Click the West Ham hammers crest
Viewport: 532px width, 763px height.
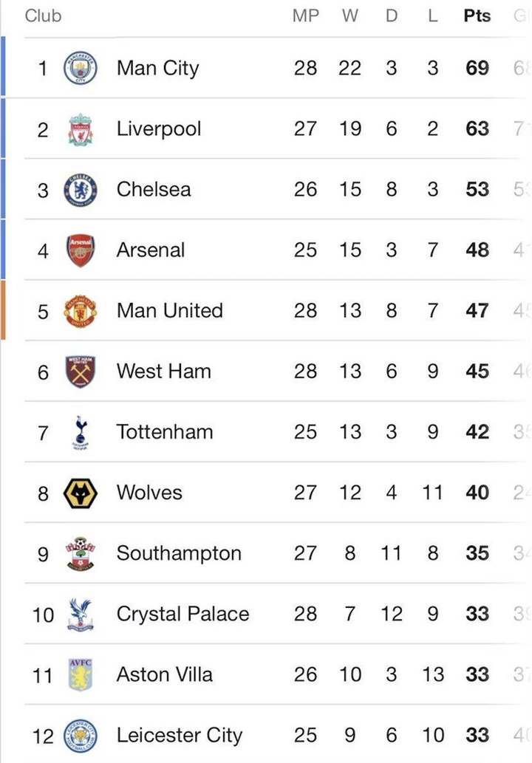tap(81, 372)
